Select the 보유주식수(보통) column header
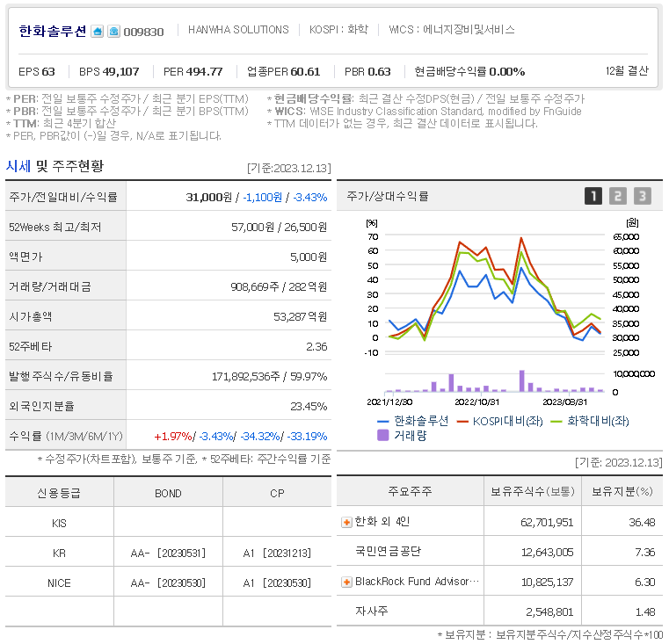 pyautogui.click(x=533, y=491)
